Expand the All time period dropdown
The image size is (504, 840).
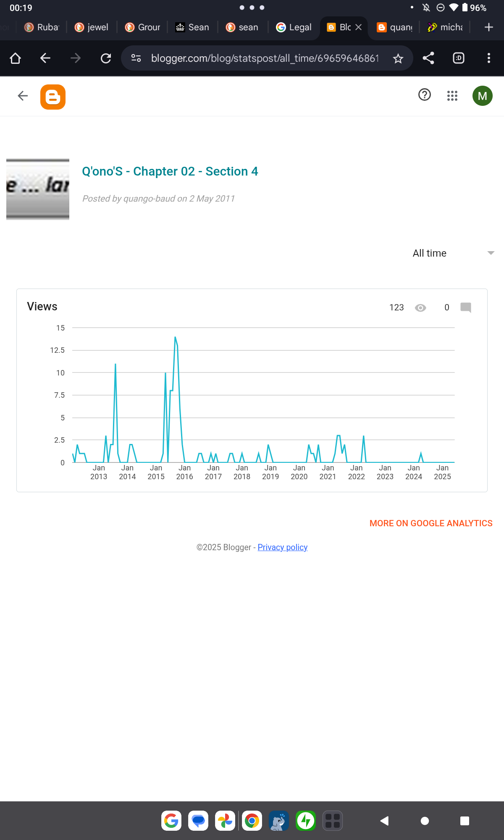(x=453, y=253)
